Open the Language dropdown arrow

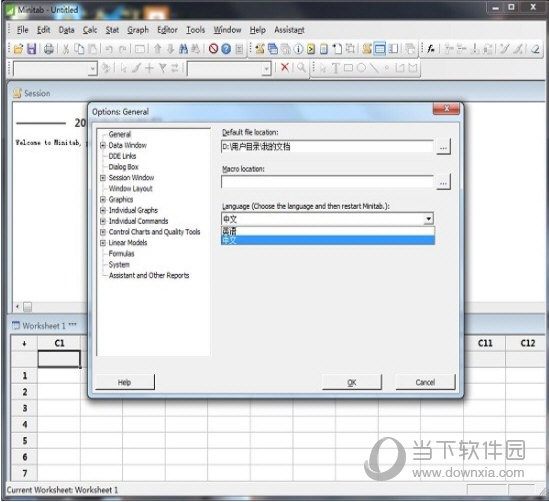[429, 219]
